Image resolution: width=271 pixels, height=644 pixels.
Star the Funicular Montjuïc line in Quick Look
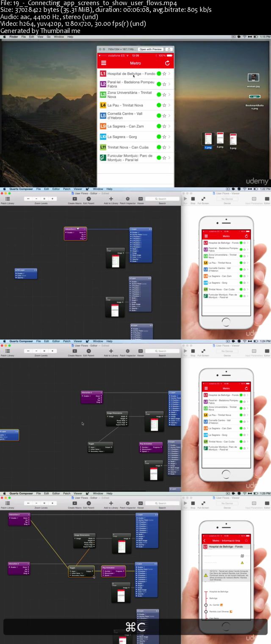coord(164,158)
